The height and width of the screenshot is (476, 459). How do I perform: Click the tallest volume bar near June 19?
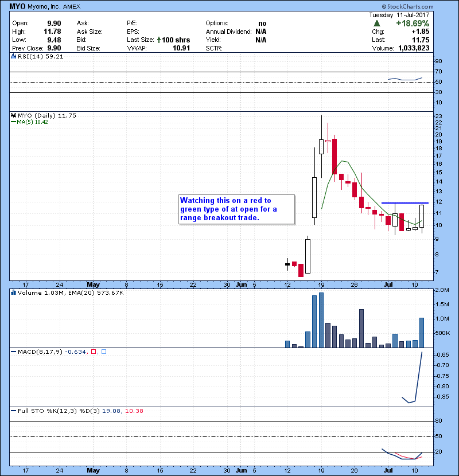pyautogui.click(x=321, y=320)
